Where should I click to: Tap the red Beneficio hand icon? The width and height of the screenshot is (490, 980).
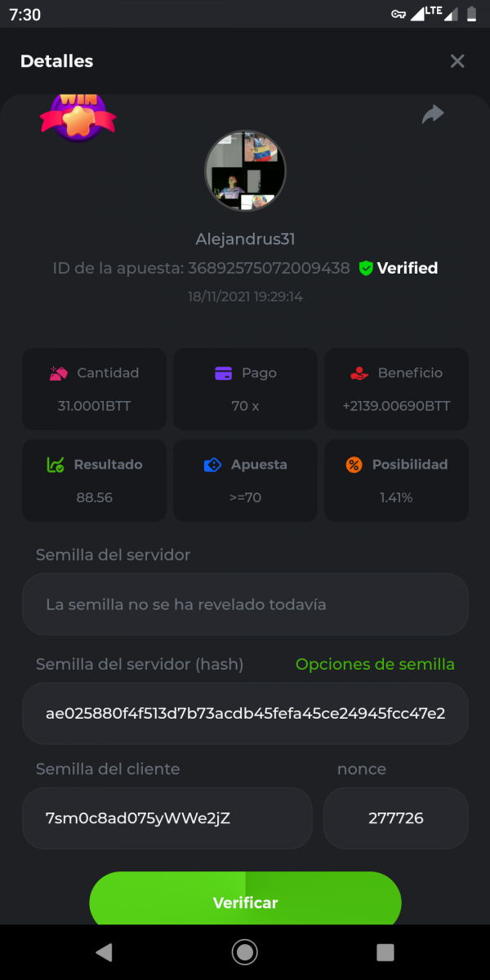click(x=359, y=373)
